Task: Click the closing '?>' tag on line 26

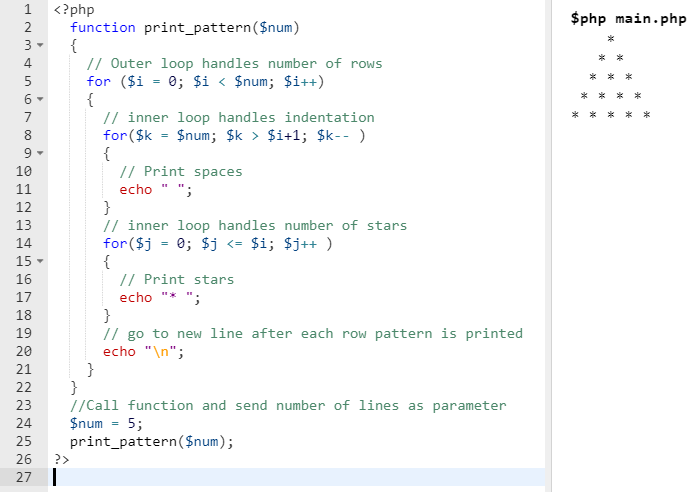Action: (62, 459)
